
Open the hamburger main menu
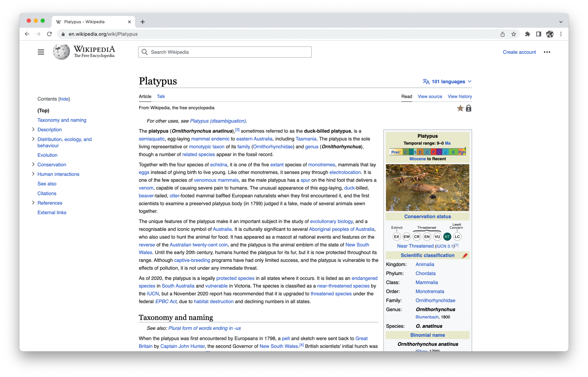pos(41,52)
